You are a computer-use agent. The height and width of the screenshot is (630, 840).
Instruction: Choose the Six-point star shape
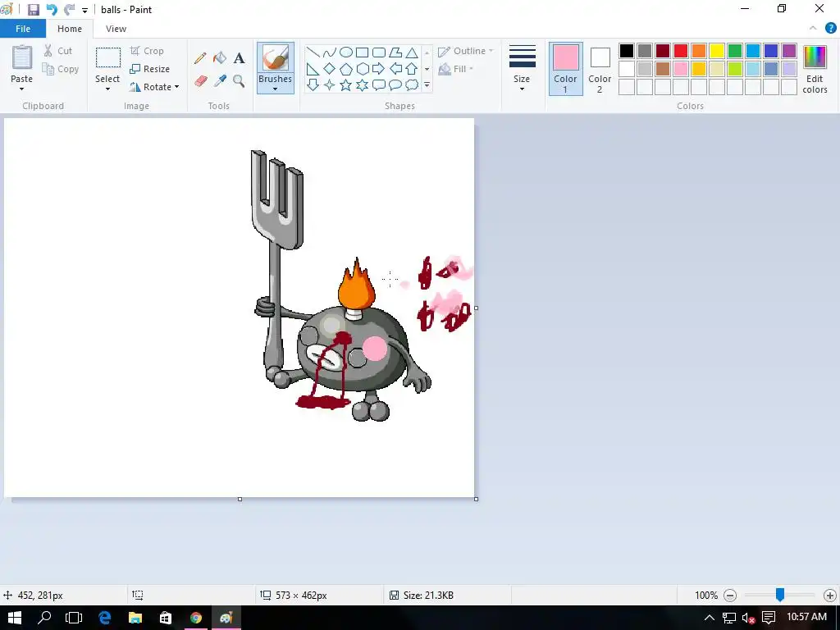click(x=362, y=84)
